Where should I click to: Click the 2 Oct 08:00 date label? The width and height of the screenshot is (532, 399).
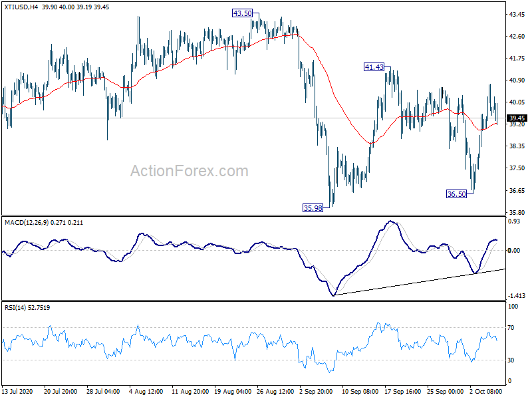(486, 391)
